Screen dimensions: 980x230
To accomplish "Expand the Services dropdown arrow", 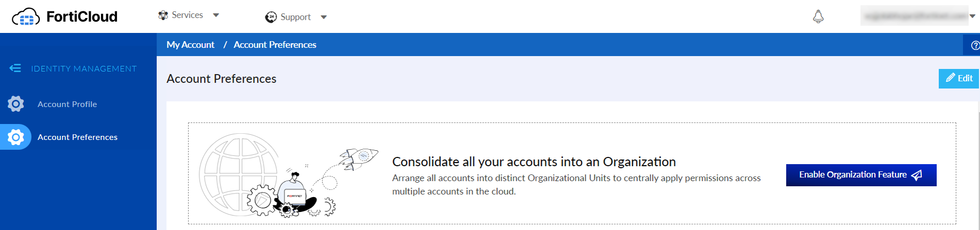I will [x=216, y=15].
